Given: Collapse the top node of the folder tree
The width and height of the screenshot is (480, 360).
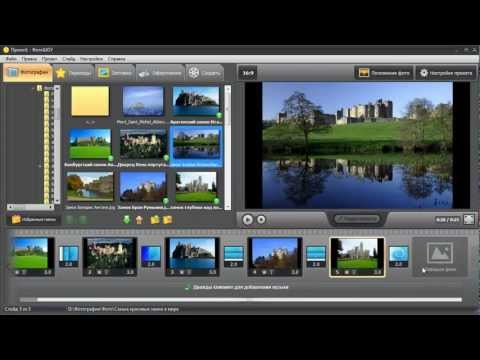Looking at the screenshot, I should (33, 88).
